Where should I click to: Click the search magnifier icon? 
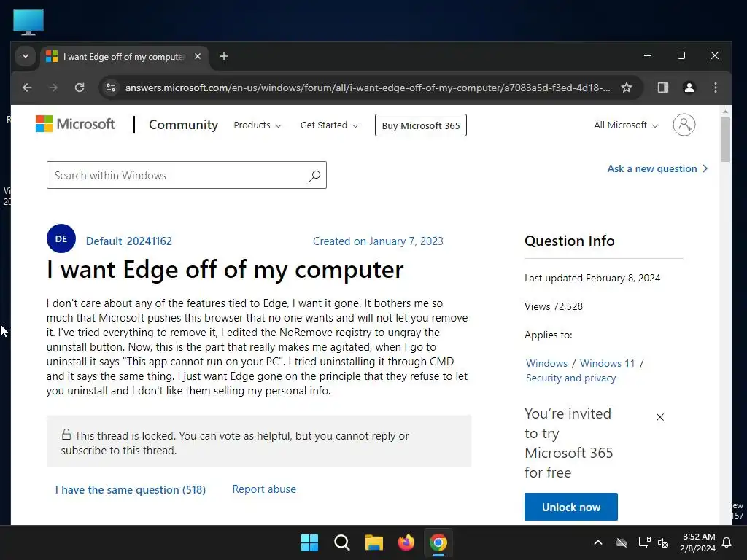314,176
